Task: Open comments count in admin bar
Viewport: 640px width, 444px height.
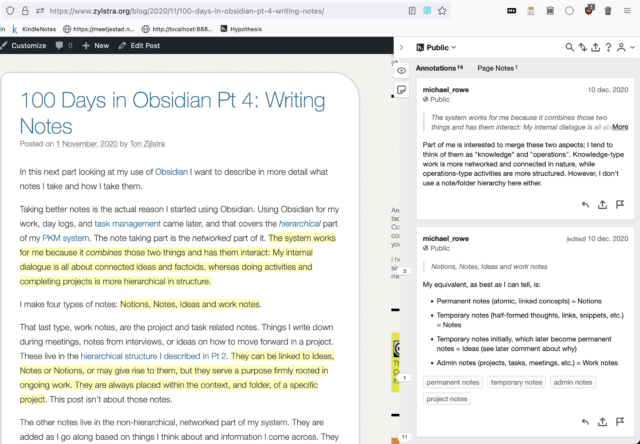Action: pyautogui.click(x=64, y=45)
